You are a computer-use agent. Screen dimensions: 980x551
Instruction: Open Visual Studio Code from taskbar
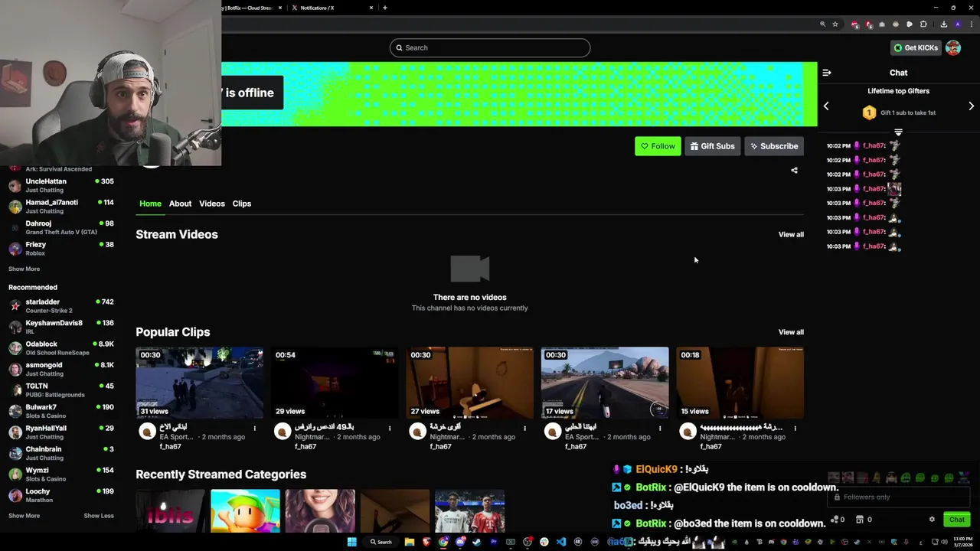(x=561, y=542)
